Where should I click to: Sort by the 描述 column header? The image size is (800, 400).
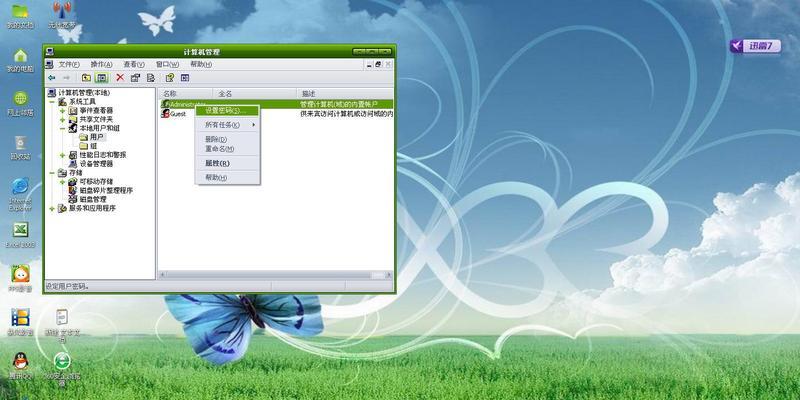click(345, 94)
